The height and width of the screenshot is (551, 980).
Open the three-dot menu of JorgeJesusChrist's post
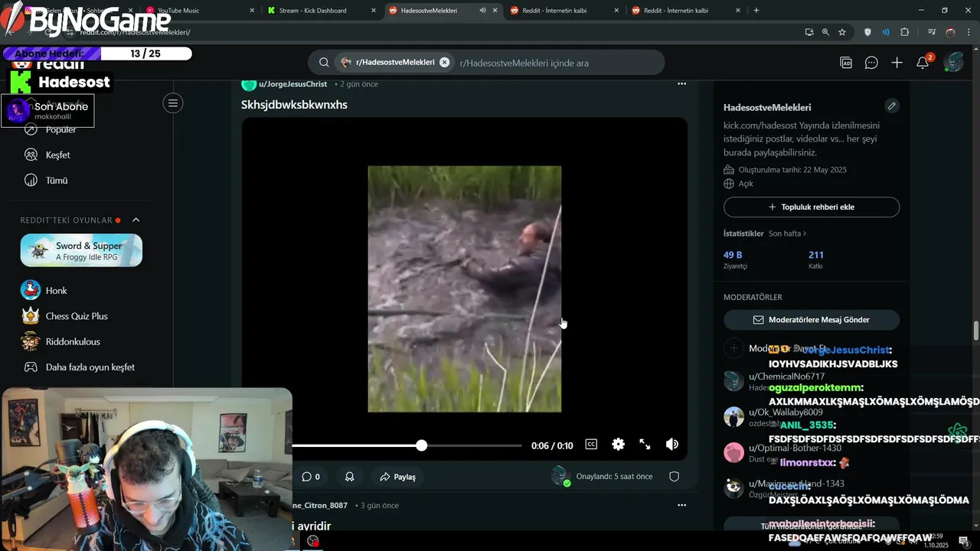click(681, 84)
